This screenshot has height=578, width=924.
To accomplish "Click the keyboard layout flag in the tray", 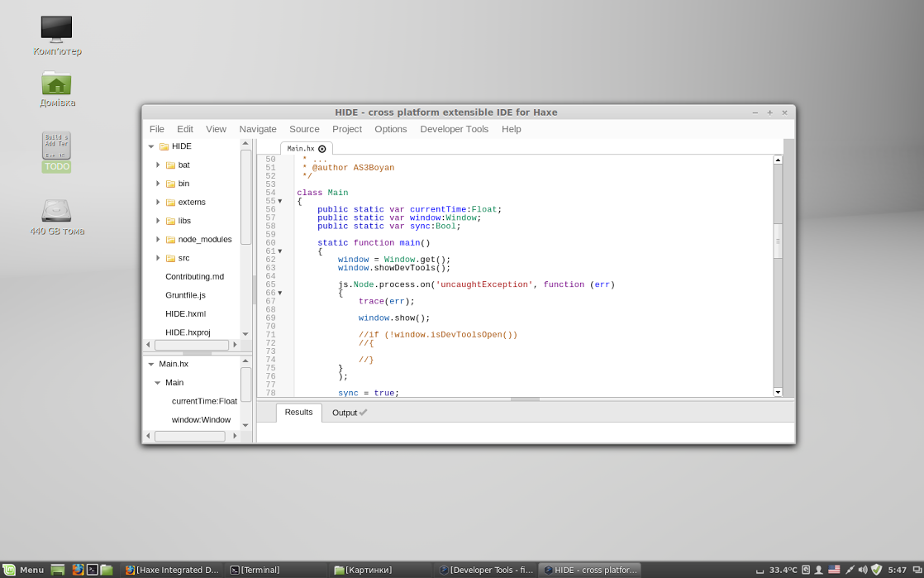I will [x=835, y=569].
